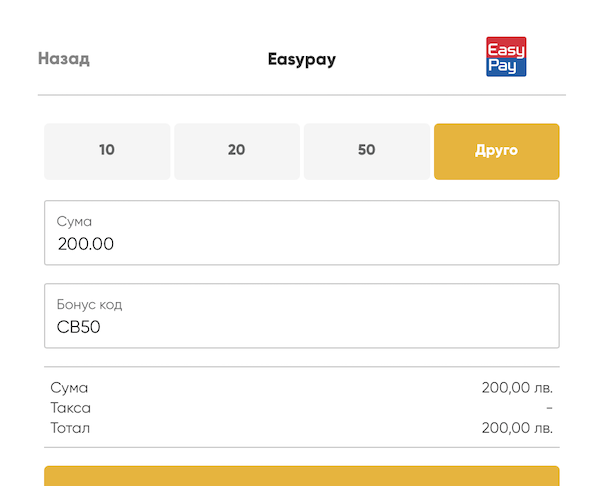The height and width of the screenshot is (486, 600).
Task: Click the Такса label in summary
Action: pyautogui.click(x=71, y=408)
